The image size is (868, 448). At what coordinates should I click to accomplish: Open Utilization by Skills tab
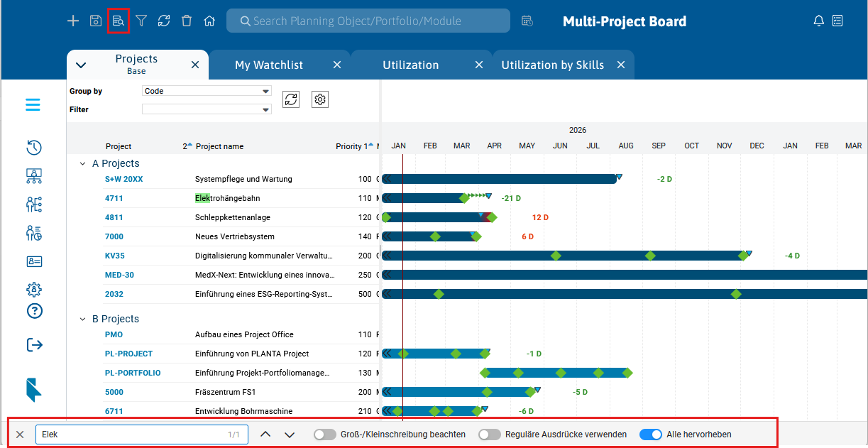[x=552, y=65]
